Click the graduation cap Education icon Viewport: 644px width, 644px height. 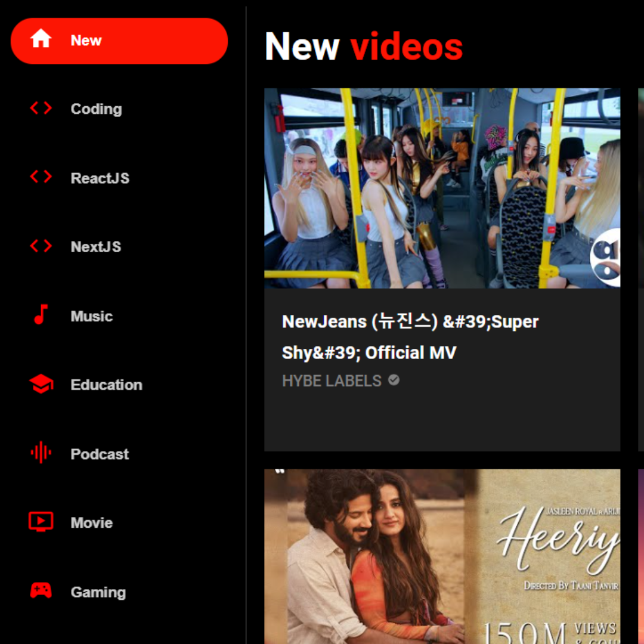point(41,384)
